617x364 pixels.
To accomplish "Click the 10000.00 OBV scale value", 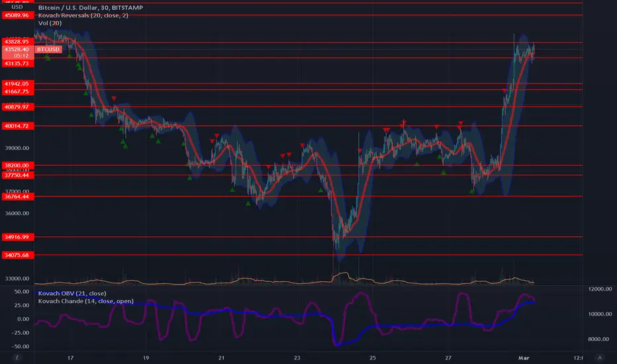I will click(600, 314).
